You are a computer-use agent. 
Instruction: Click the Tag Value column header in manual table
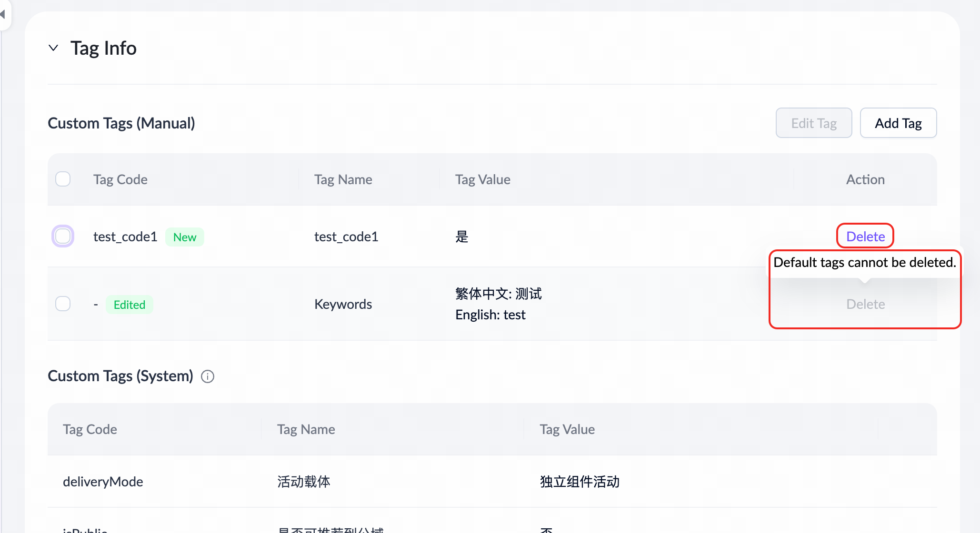(x=483, y=179)
